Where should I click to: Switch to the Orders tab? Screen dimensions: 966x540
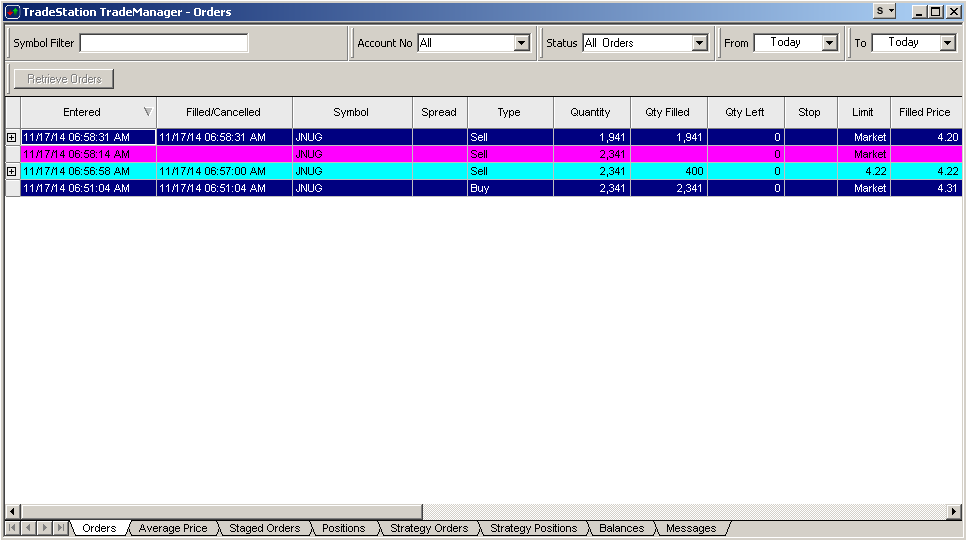pos(99,528)
